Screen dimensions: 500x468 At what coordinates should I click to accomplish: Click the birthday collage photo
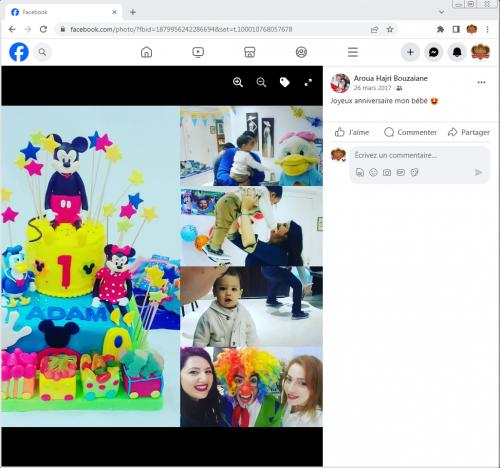pos(162,266)
